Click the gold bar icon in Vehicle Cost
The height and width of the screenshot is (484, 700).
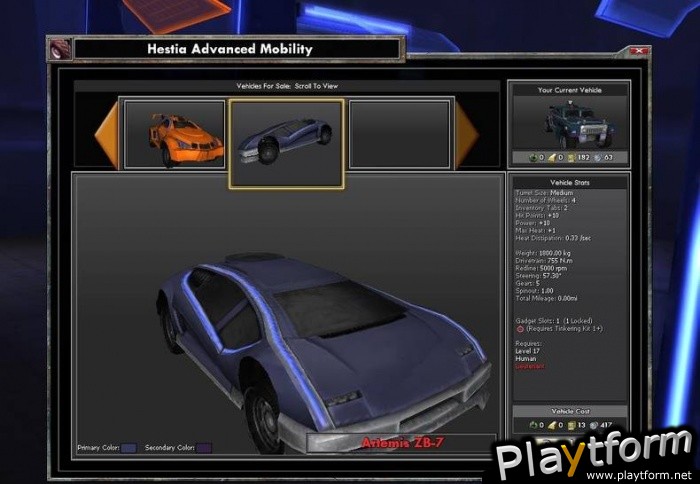tap(553, 425)
